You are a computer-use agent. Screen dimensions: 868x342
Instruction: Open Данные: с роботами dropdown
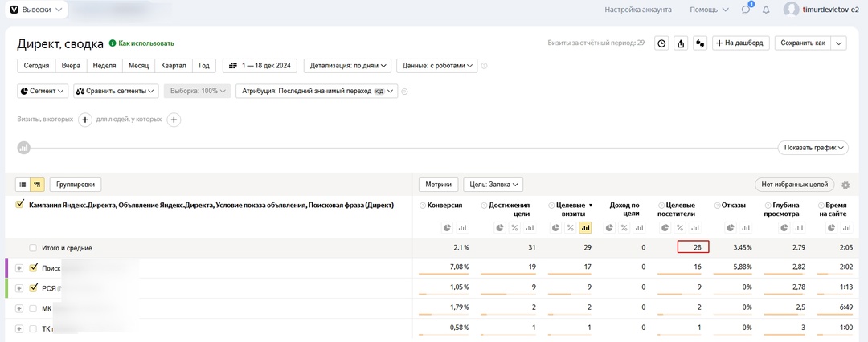436,65
